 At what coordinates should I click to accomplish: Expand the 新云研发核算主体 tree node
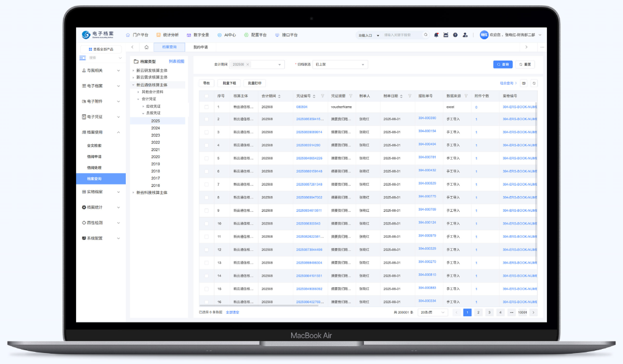coord(133,70)
